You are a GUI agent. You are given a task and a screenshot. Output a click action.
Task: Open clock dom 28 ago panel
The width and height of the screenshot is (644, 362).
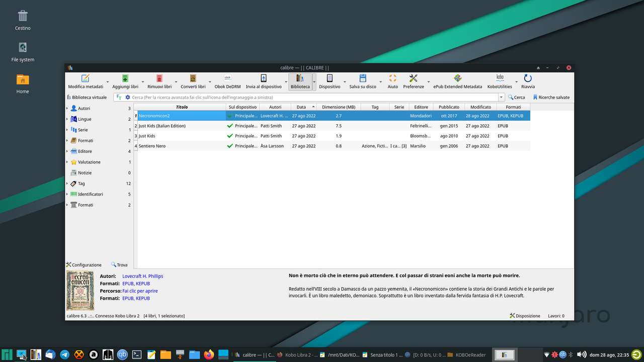tap(609, 354)
